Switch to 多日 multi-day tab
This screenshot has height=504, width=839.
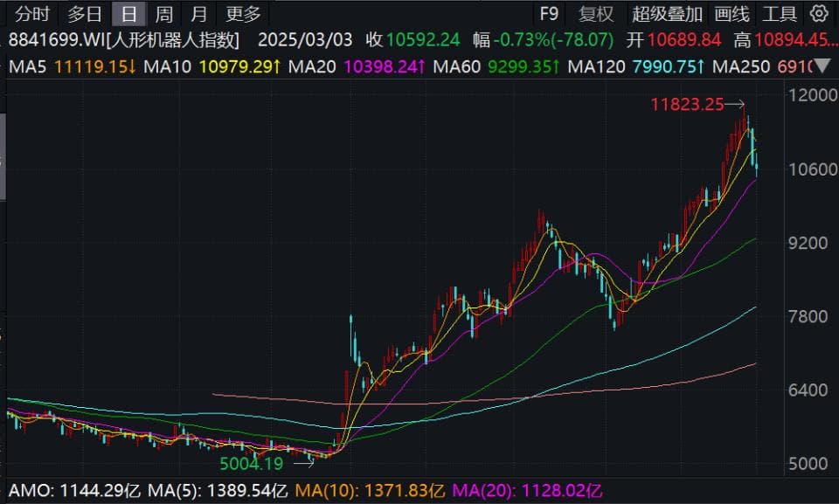[85, 14]
